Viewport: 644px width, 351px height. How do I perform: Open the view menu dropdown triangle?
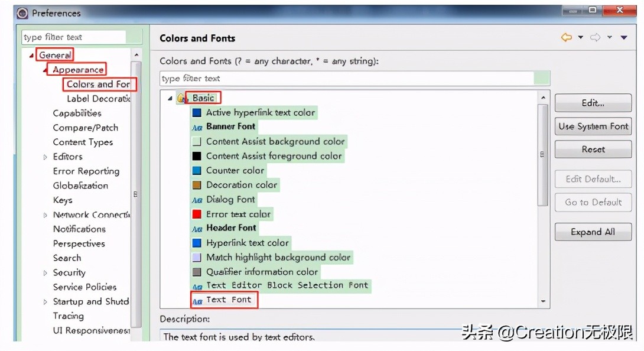pyautogui.click(x=624, y=37)
